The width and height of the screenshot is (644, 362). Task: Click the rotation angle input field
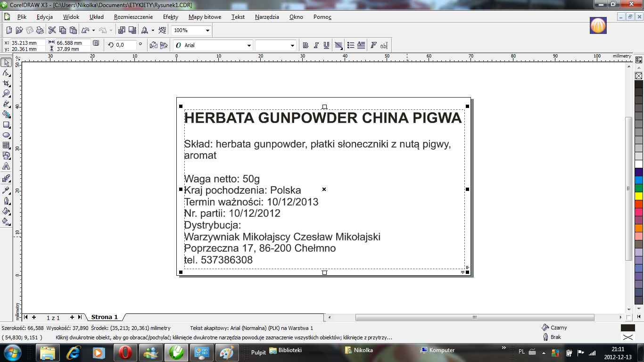[125, 45]
